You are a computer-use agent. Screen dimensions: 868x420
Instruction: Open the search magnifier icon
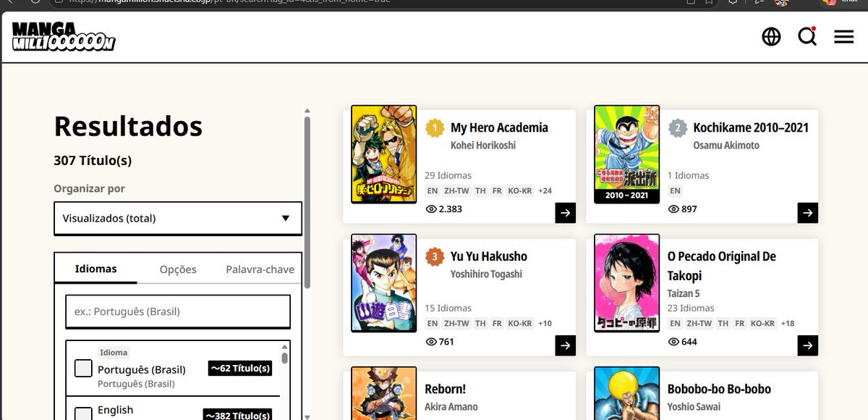[x=807, y=36]
